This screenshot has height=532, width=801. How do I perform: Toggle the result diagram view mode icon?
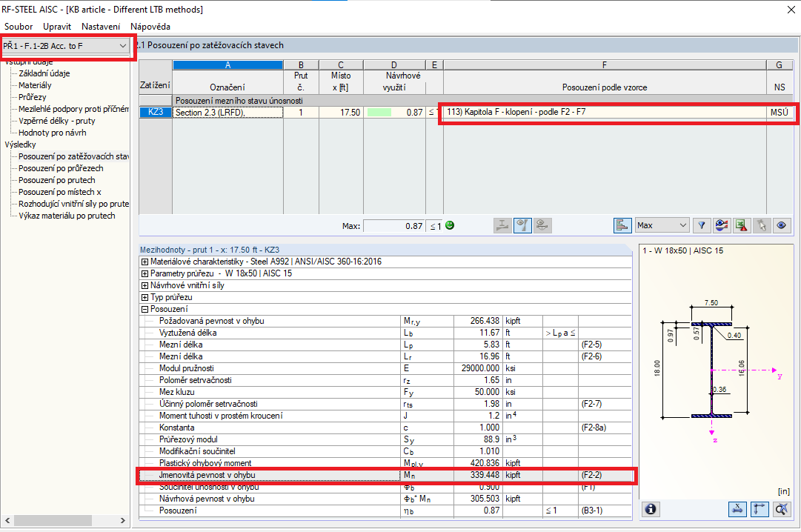[522, 225]
